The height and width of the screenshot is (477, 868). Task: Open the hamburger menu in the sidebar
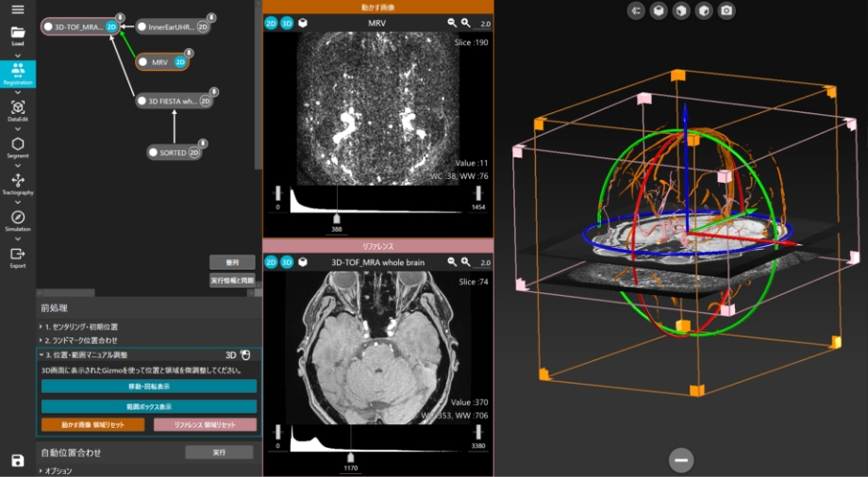17,10
